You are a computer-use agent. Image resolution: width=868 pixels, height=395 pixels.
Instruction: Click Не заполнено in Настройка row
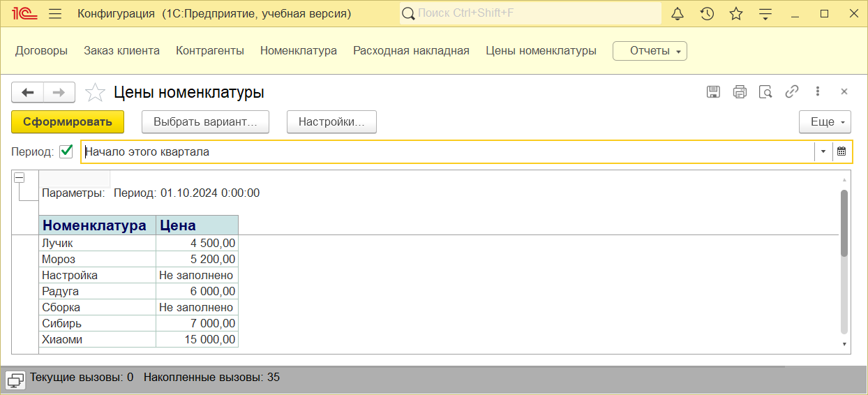(197, 275)
